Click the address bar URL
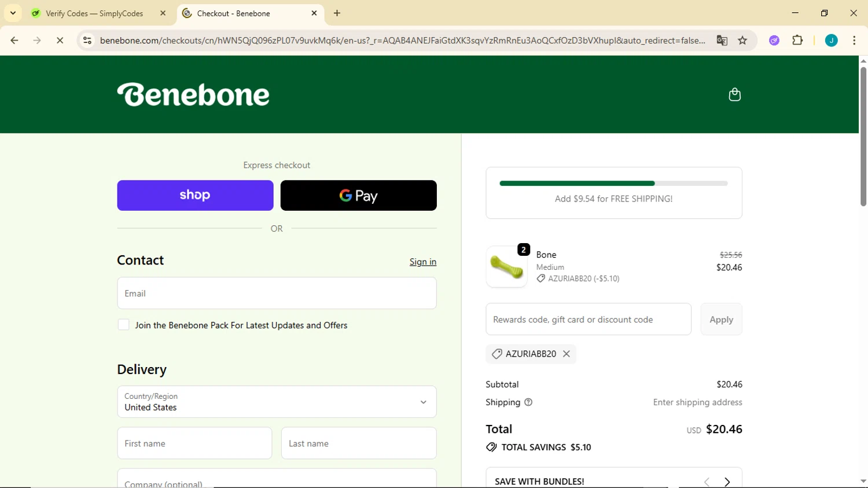This screenshot has height=488, width=868. (402, 41)
